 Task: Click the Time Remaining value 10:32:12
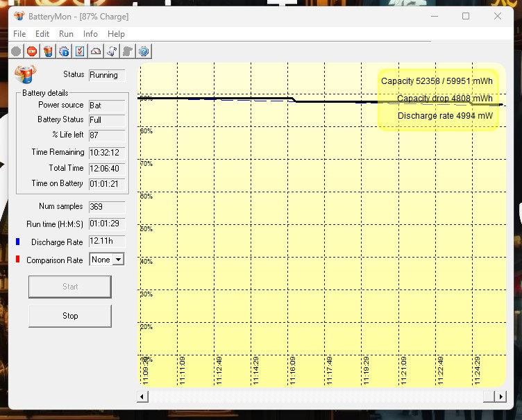[x=107, y=153]
